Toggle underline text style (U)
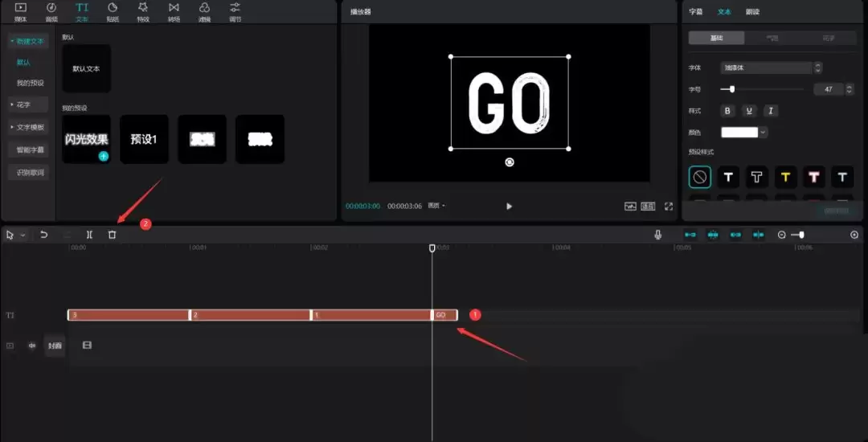Screen dimensions: 868x442 click(x=749, y=111)
